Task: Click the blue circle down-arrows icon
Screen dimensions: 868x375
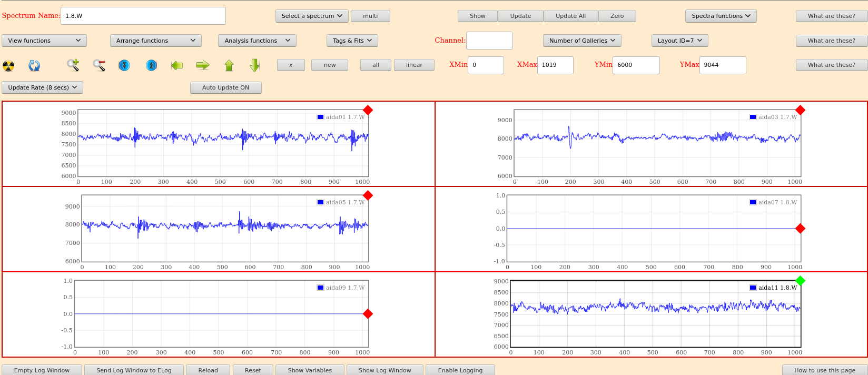Action: click(x=124, y=65)
